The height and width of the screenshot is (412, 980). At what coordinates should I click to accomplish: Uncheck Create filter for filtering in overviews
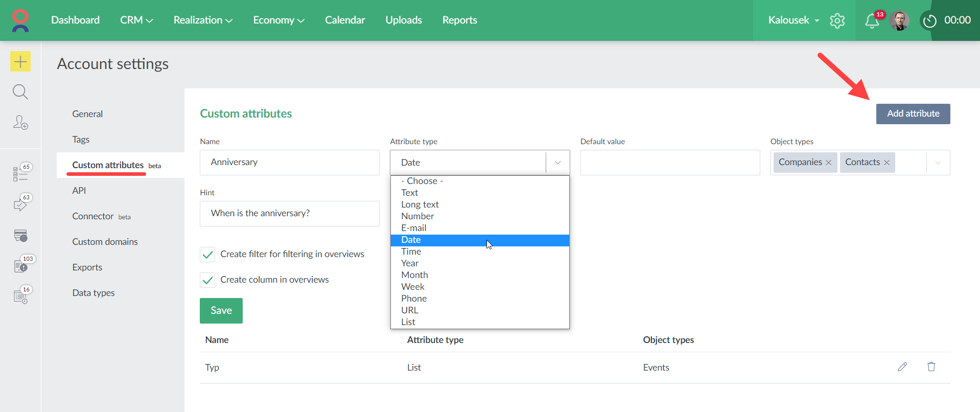click(x=207, y=255)
